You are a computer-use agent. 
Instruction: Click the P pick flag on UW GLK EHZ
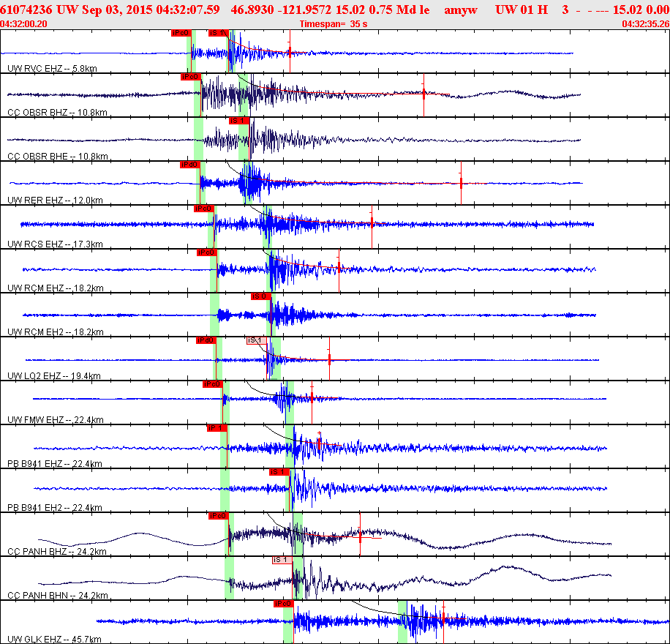tap(283, 604)
